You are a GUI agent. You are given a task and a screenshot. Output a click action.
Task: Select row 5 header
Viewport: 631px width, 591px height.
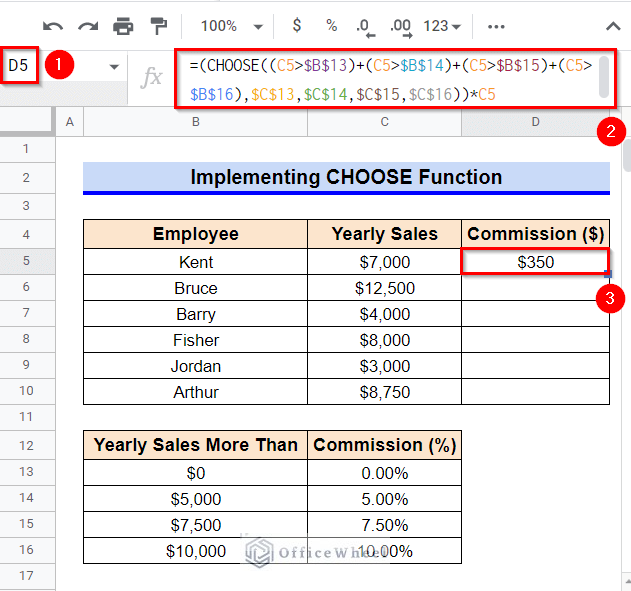(x=27, y=262)
